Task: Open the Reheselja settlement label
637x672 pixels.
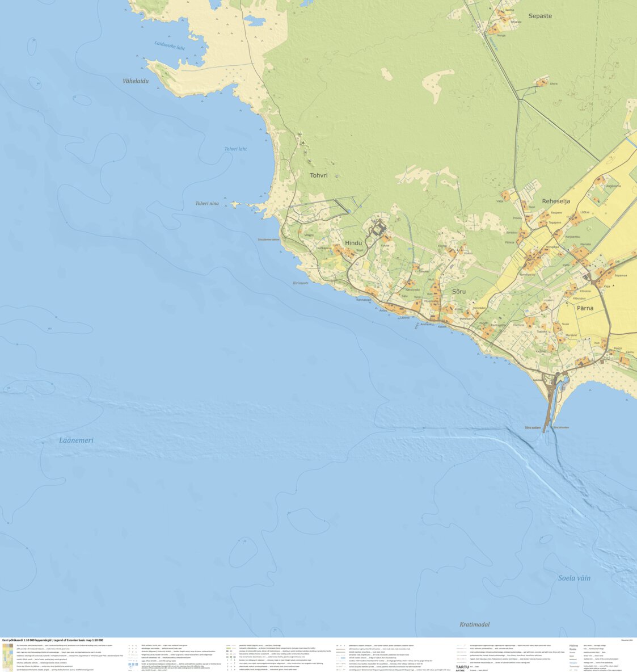Action: tap(558, 200)
